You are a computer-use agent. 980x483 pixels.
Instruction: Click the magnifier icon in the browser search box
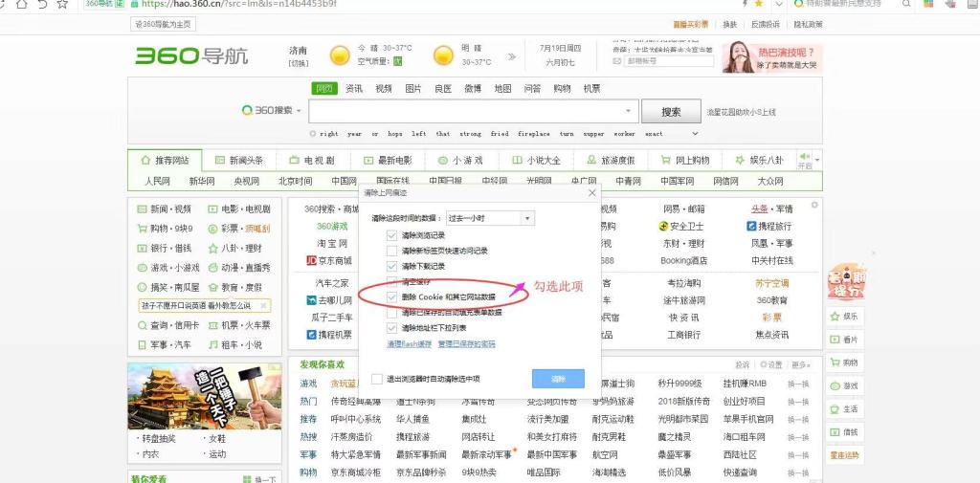point(906,3)
